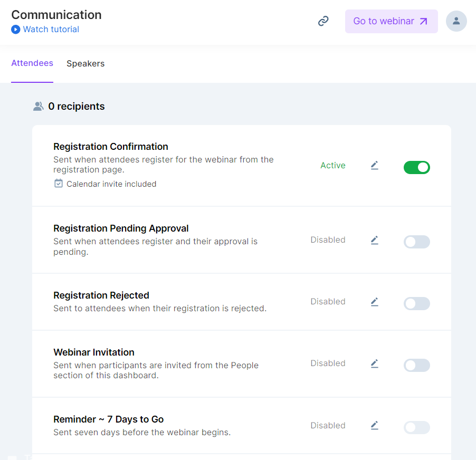Copy webinar link via chain icon

[x=323, y=21]
